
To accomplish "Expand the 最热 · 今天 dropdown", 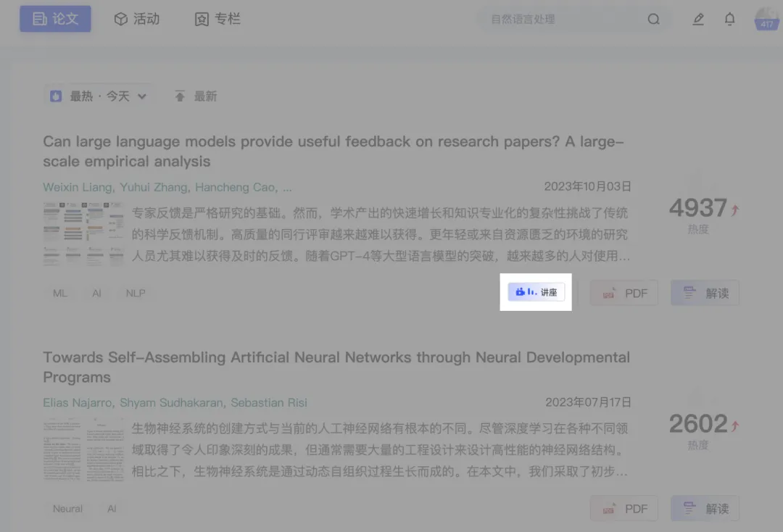I will (x=99, y=96).
